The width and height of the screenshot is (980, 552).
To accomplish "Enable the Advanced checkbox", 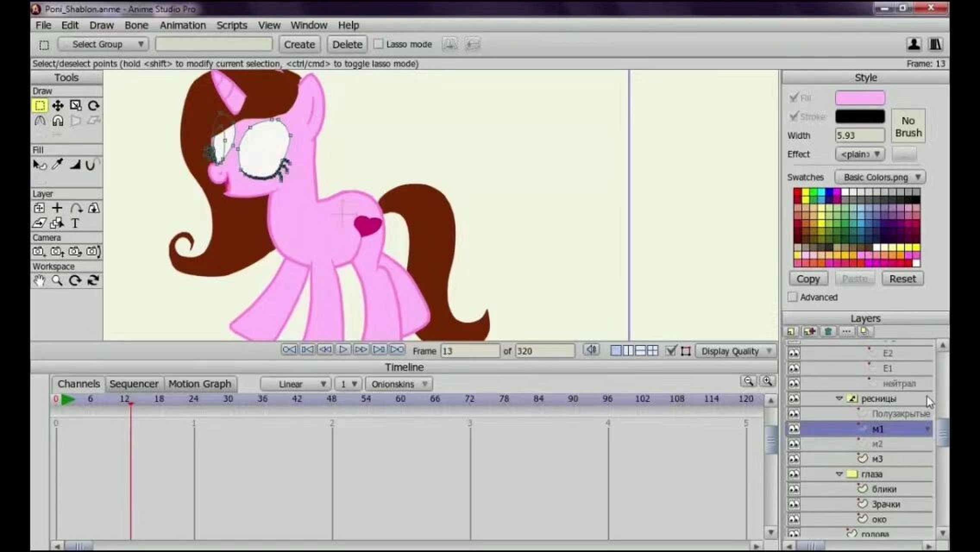I will [792, 297].
